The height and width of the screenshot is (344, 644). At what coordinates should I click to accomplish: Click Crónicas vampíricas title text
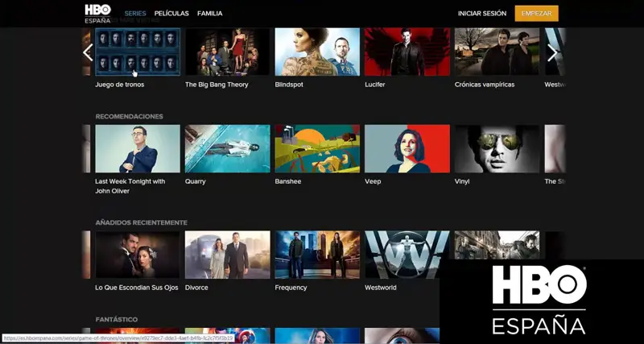(x=485, y=85)
